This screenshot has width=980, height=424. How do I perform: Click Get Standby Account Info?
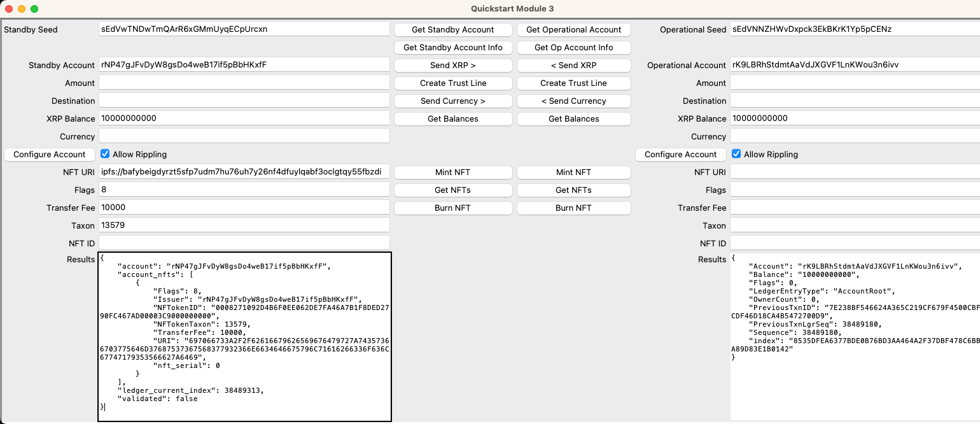pyautogui.click(x=452, y=48)
